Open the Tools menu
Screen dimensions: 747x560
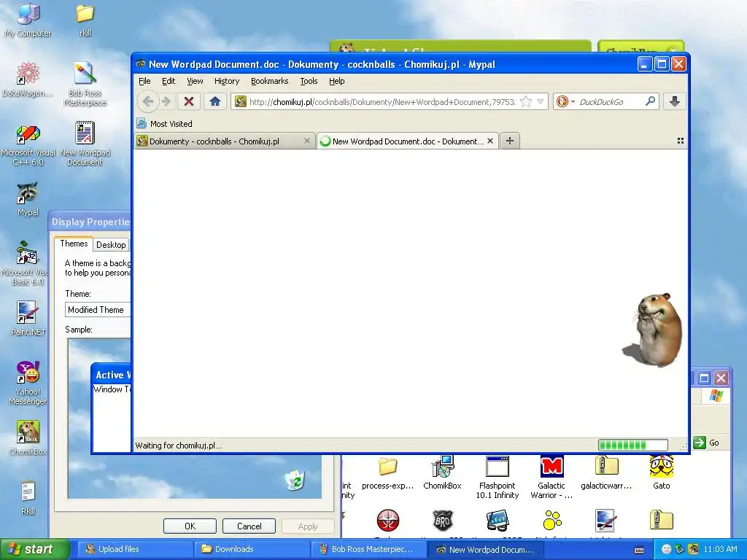(309, 81)
